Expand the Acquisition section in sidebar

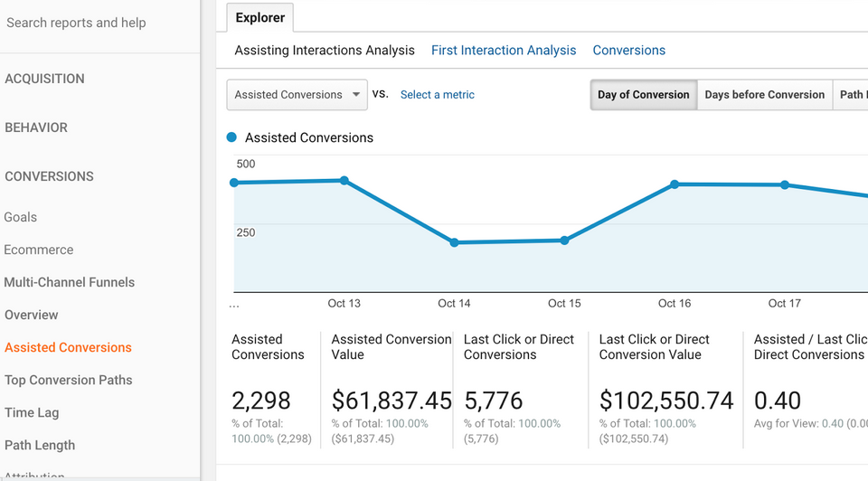click(45, 79)
